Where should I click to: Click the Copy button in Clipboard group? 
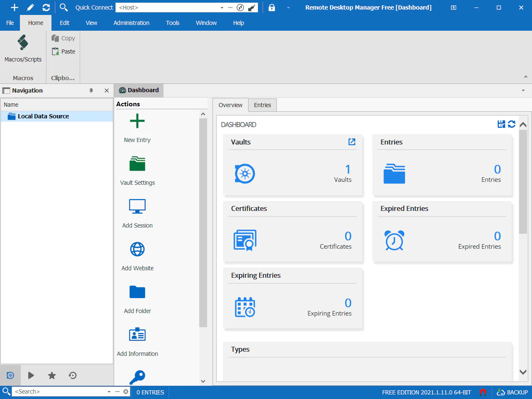63,38
